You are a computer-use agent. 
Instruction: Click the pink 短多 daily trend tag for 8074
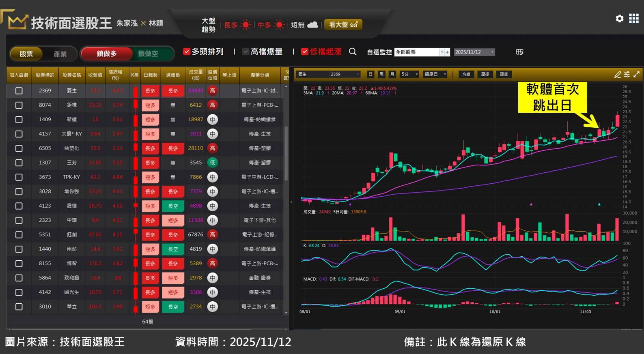[150, 105]
